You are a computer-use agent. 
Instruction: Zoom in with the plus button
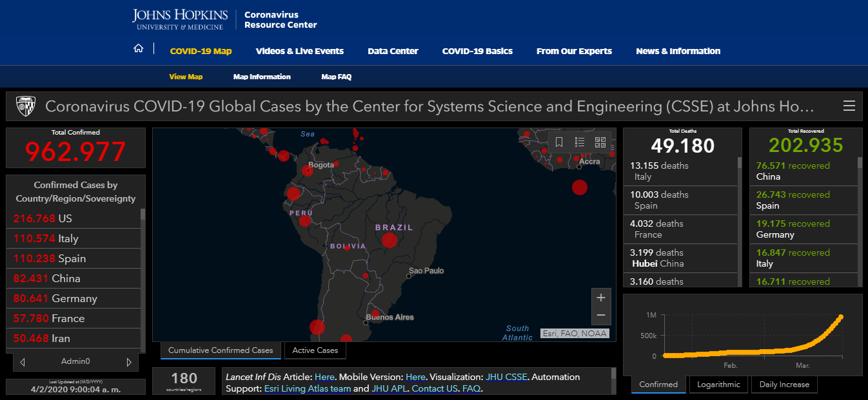pyautogui.click(x=600, y=298)
